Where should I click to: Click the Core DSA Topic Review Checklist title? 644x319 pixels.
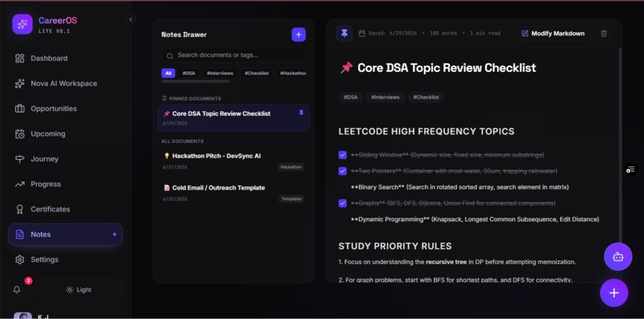447,68
